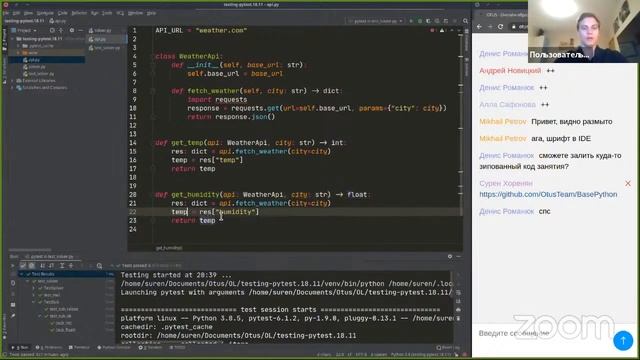Open the TODO tool window tab
This screenshot has height=360, width=640.
tap(178, 348)
